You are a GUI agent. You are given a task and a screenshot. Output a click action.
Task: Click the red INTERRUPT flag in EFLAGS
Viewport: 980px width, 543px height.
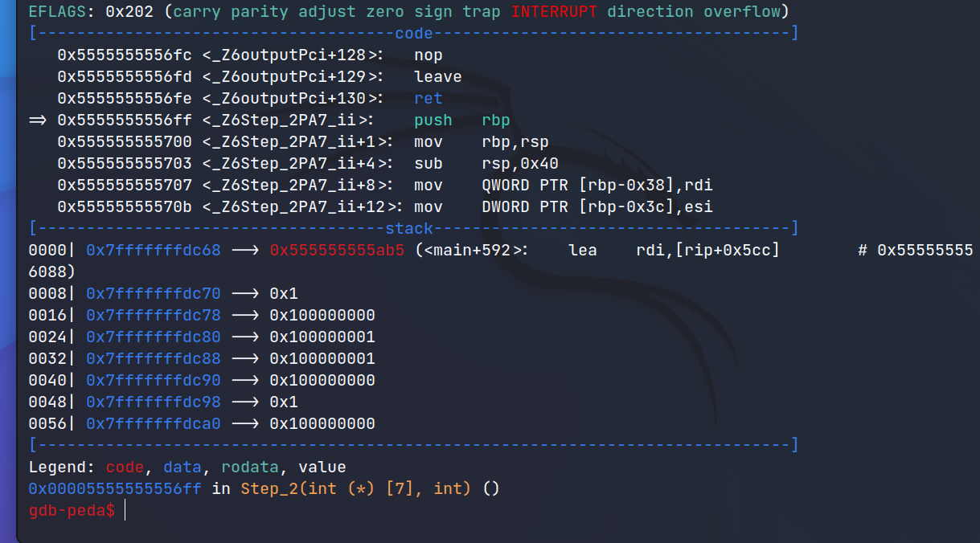pyautogui.click(x=555, y=12)
